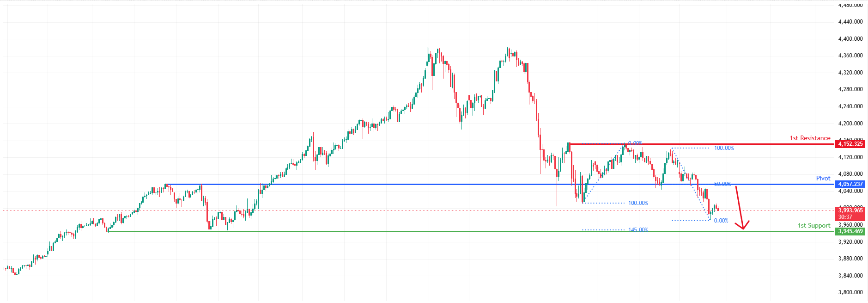
Task: Select the "Pivot" text label
Action: 823,178
